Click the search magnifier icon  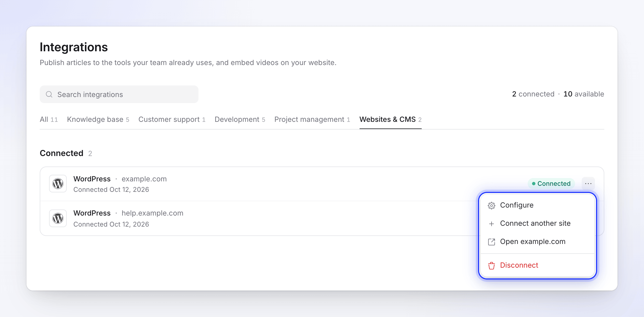tap(49, 94)
